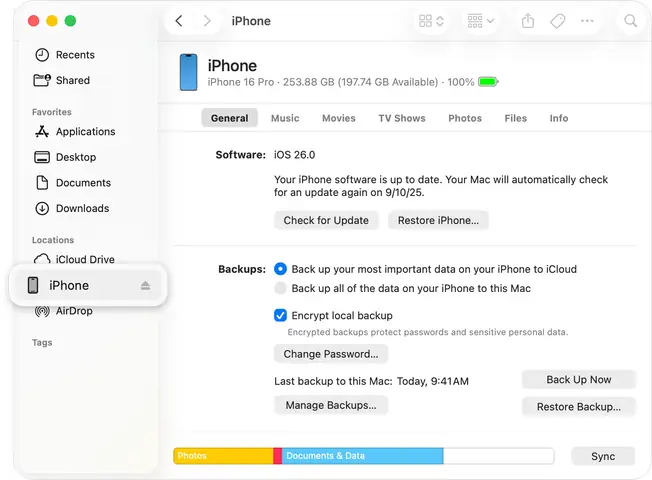652x480 pixels.
Task: Click Back Up Now button
Action: (x=579, y=379)
